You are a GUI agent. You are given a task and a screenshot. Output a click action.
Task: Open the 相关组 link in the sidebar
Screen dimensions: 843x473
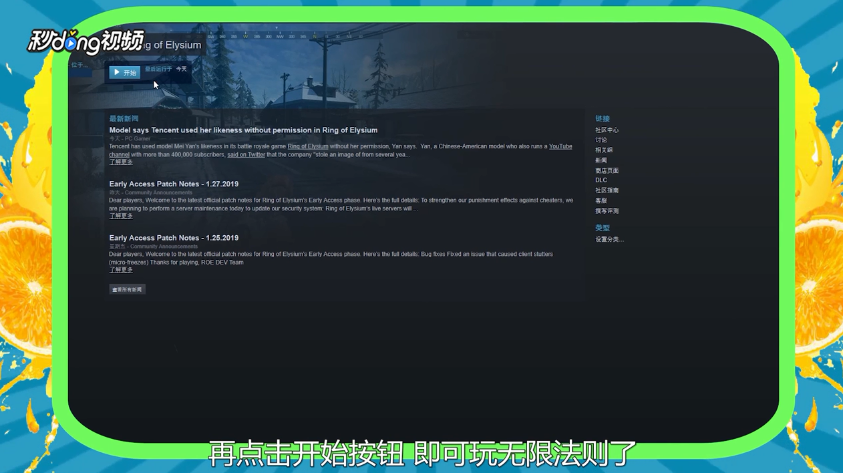604,150
